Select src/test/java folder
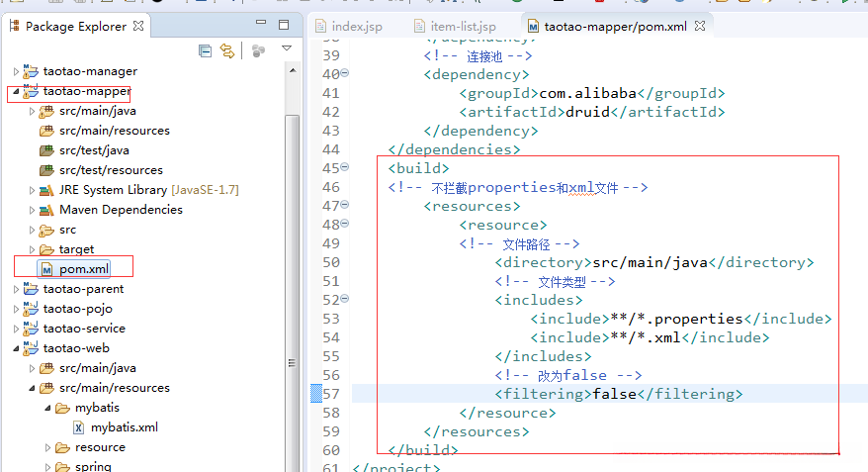The image size is (868, 472). 94,150
